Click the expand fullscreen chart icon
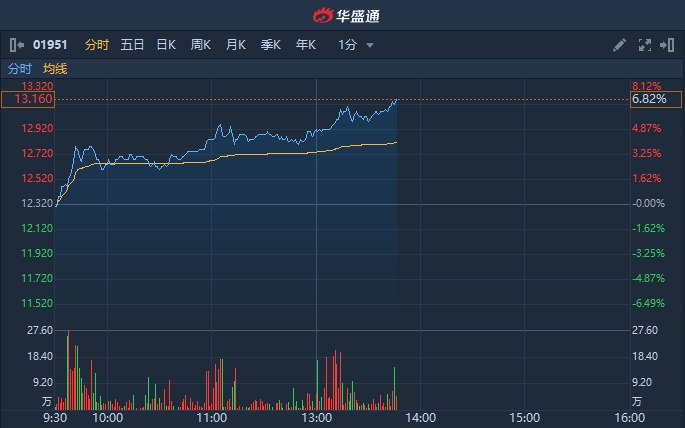The image size is (685, 428). 644,45
